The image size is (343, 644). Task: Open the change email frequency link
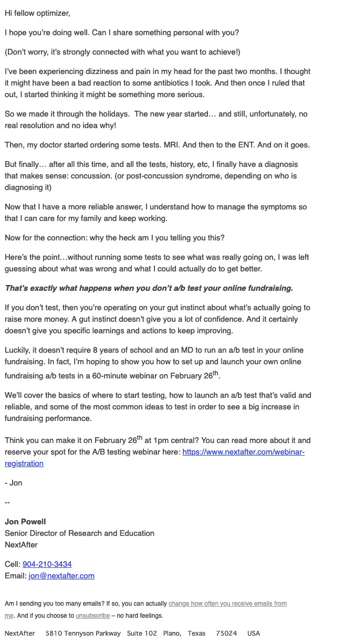click(227, 604)
